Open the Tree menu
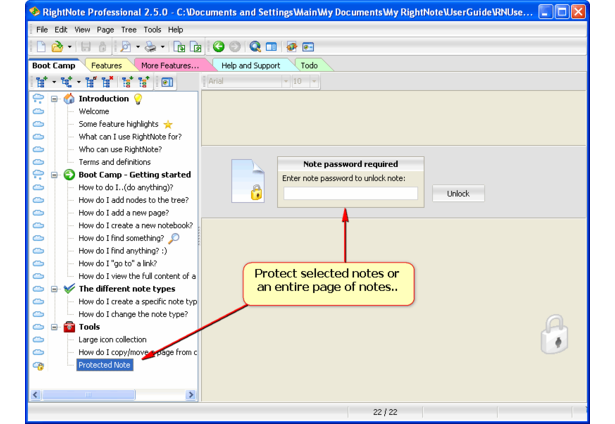 coord(129,30)
